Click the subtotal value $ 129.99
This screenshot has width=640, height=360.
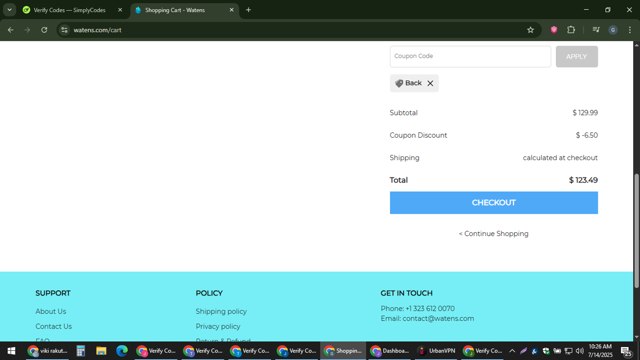pos(585,113)
